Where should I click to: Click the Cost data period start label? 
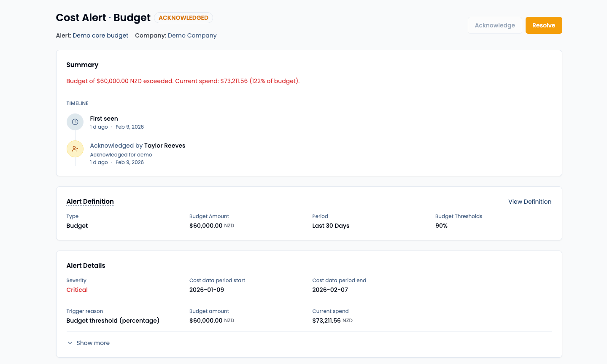click(217, 280)
